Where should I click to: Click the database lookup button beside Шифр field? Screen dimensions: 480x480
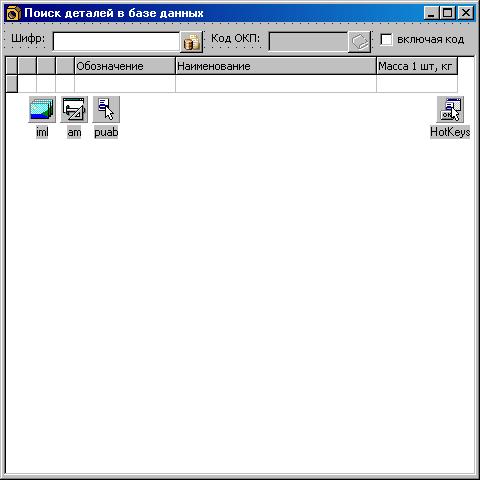(191, 42)
